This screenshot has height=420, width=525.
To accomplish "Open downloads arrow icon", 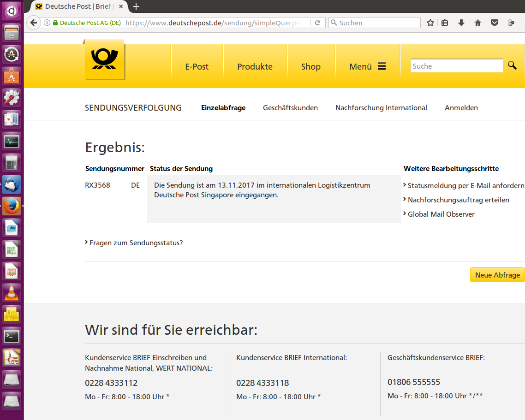I will (461, 23).
